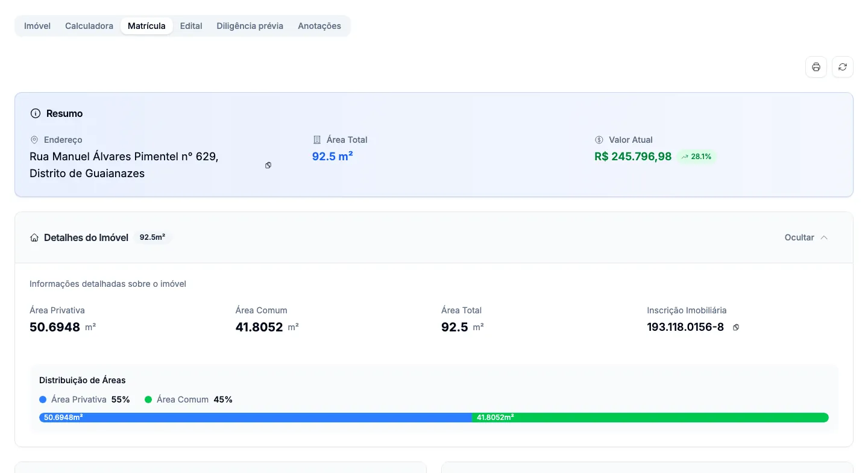
Task: Open the Edital tab
Action: click(191, 26)
